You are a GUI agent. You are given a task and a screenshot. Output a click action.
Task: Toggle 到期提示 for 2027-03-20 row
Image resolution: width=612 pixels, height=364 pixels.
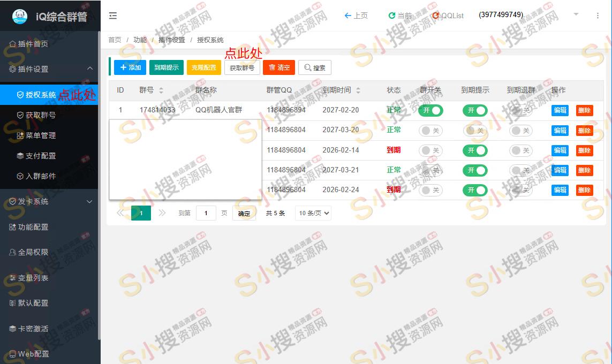pos(475,131)
